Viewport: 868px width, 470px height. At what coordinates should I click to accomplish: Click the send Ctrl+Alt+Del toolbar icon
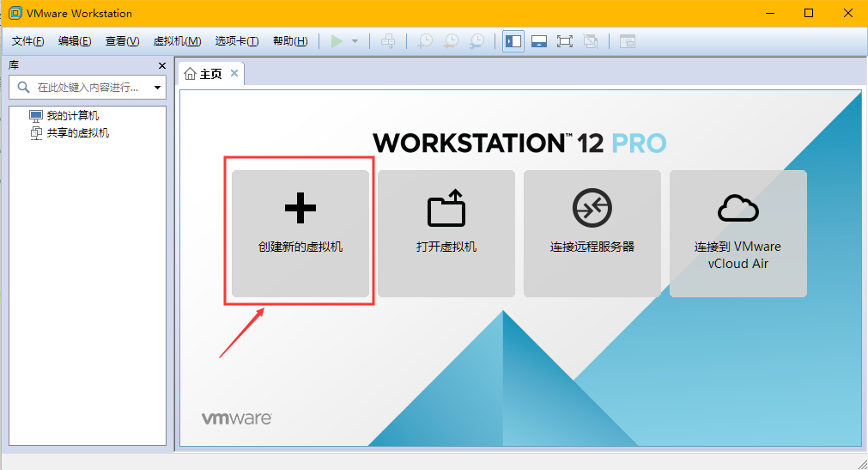pos(388,41)
